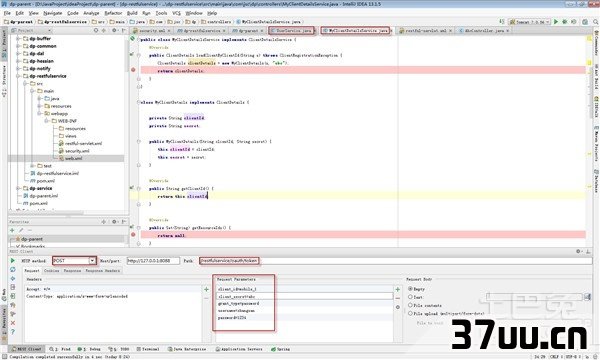
Task: Collapse the dp-restfulservice module node
Action: (18, 76)
